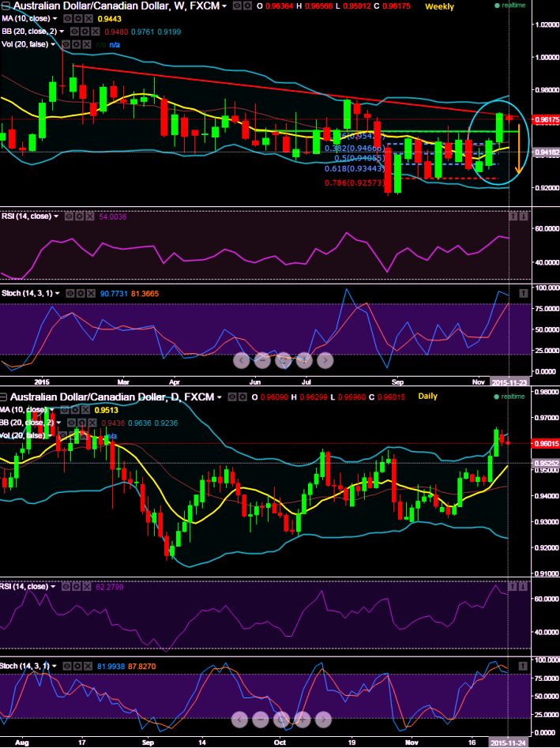Viewport: 560px width, 748px height.
Task: Zoom in daily chart with plus button
Action: point(302,719)
